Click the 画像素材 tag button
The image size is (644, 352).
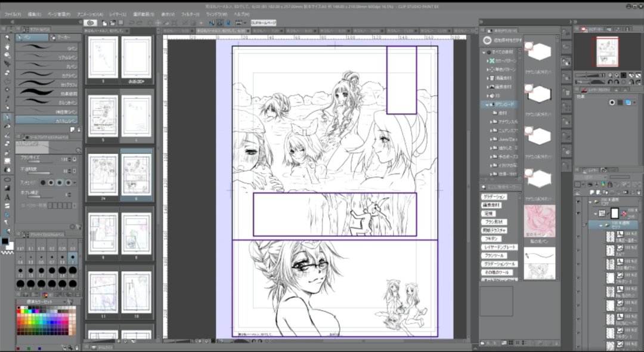[491, 205]
